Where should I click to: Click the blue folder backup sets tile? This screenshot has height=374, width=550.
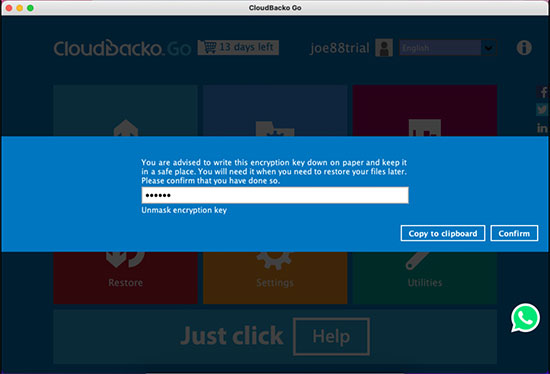click(x=275, y=110)
